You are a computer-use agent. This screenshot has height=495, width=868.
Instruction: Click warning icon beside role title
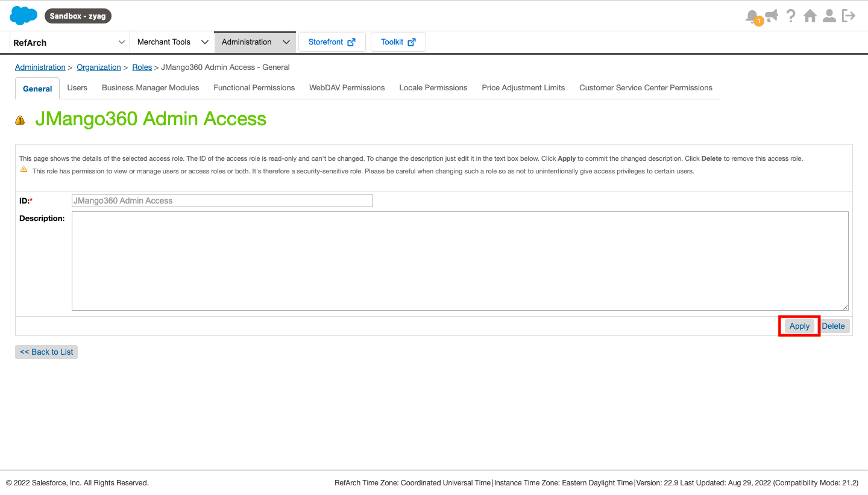(x=20, y=120)
